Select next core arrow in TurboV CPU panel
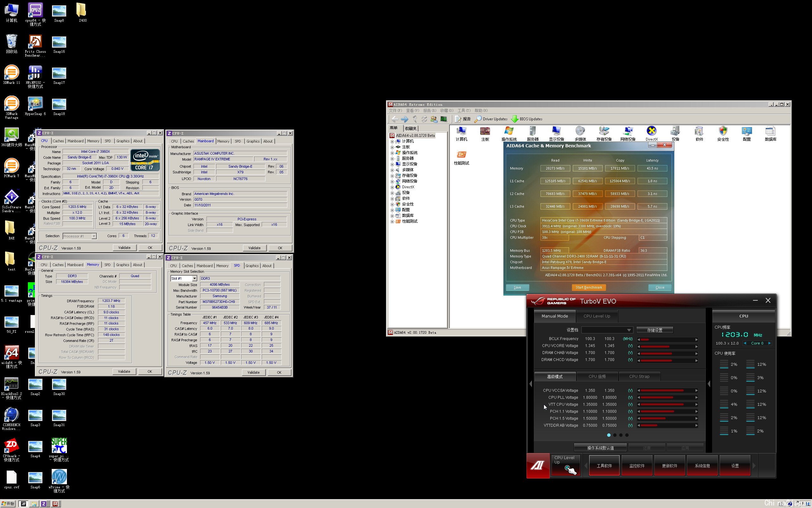 [x=769, y=343]
